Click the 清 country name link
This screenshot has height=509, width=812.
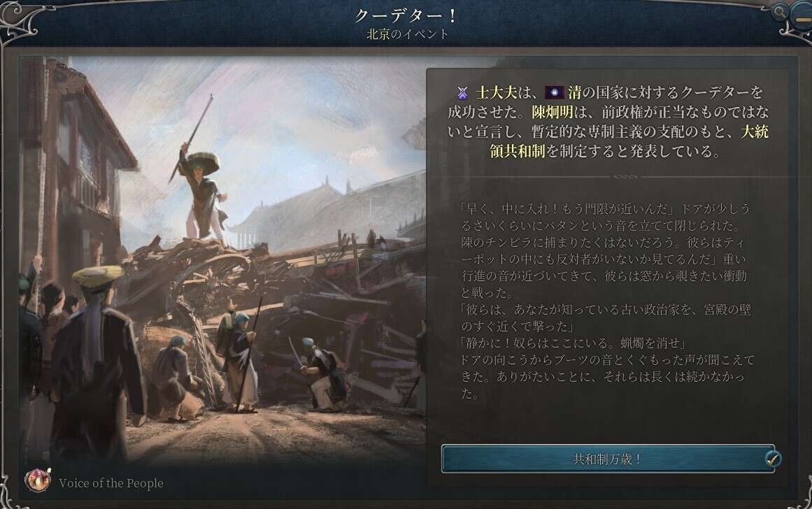pyautogui.click(x=574, y=93)
